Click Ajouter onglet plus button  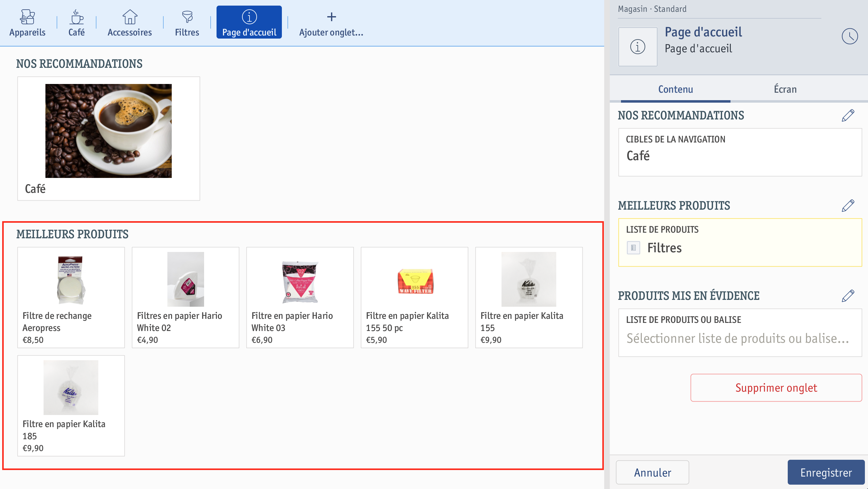pyautogui.click(x=331, y=23)
